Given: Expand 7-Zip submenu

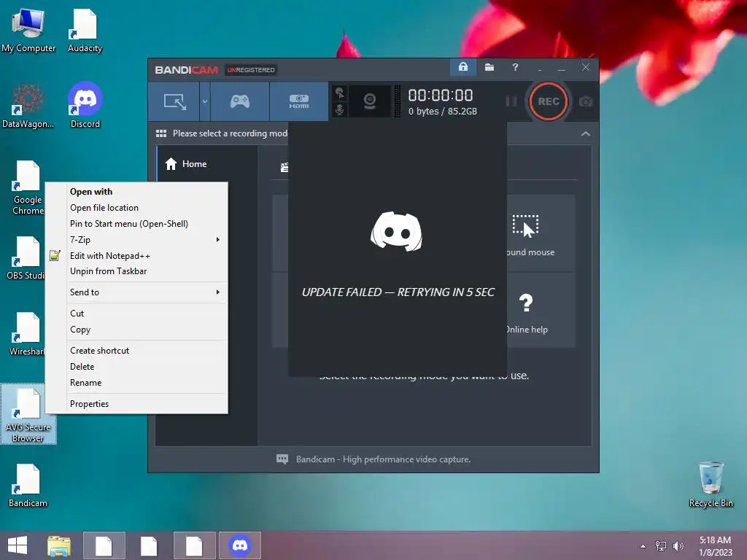Looking at the screenshot, I should tap(136, 239).
